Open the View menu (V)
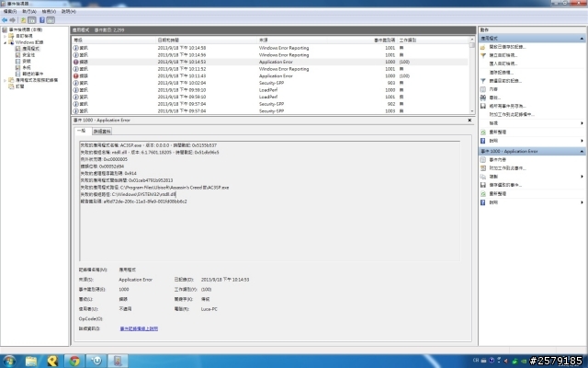The width and height of the screenshot is (588, 368). tap(49, 12)
